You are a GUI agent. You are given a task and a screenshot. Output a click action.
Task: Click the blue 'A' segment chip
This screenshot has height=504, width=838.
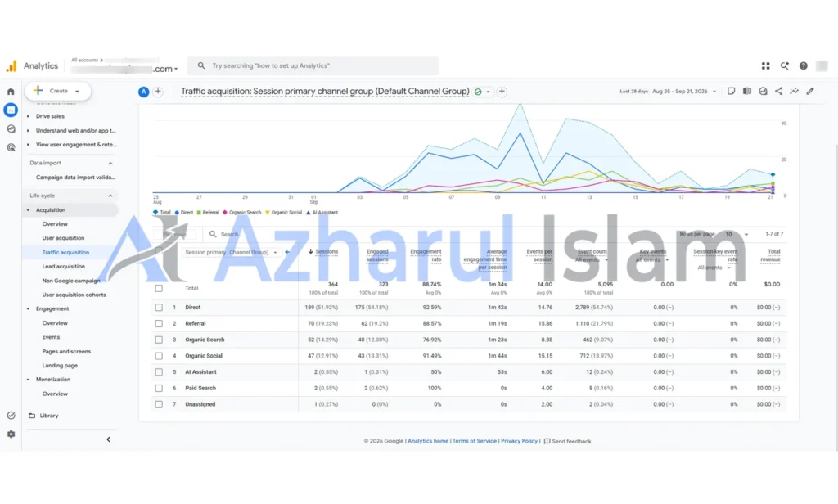(x=143, y=92)
